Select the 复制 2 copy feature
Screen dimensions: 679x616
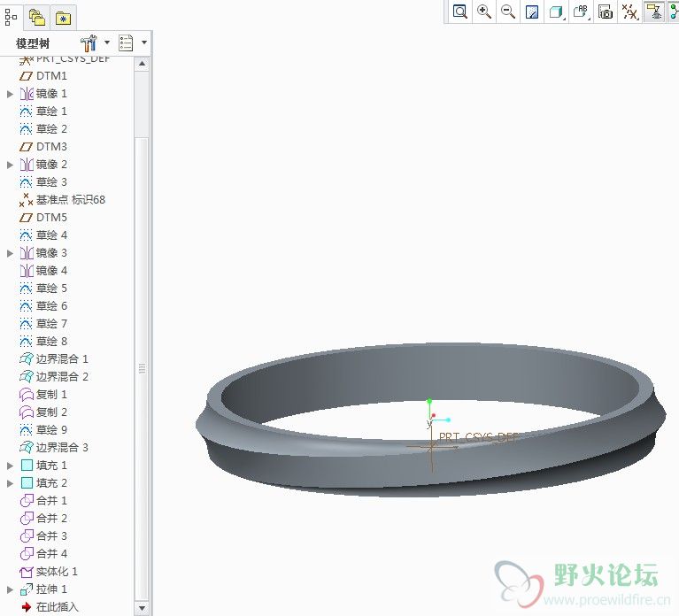43,412
